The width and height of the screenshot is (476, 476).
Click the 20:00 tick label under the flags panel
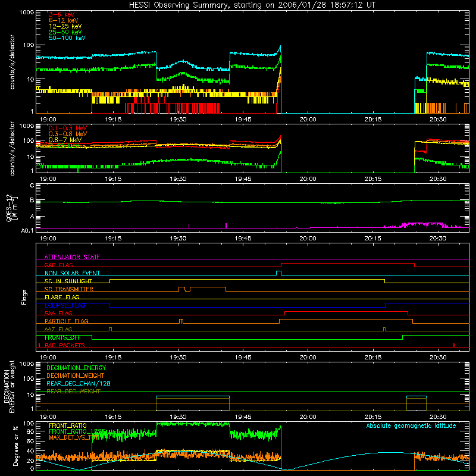308,358
